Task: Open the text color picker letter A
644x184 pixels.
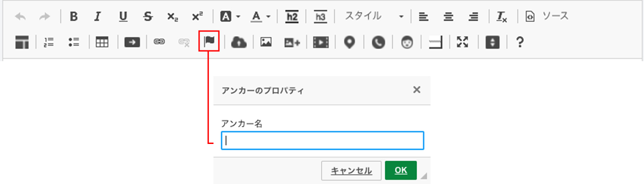Action: (256, 17)
